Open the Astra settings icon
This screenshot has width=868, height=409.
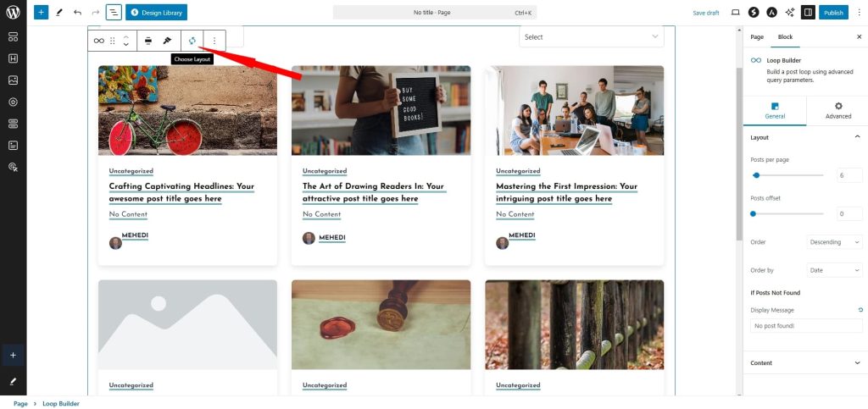pyautogui.click(x=771, y=13)
